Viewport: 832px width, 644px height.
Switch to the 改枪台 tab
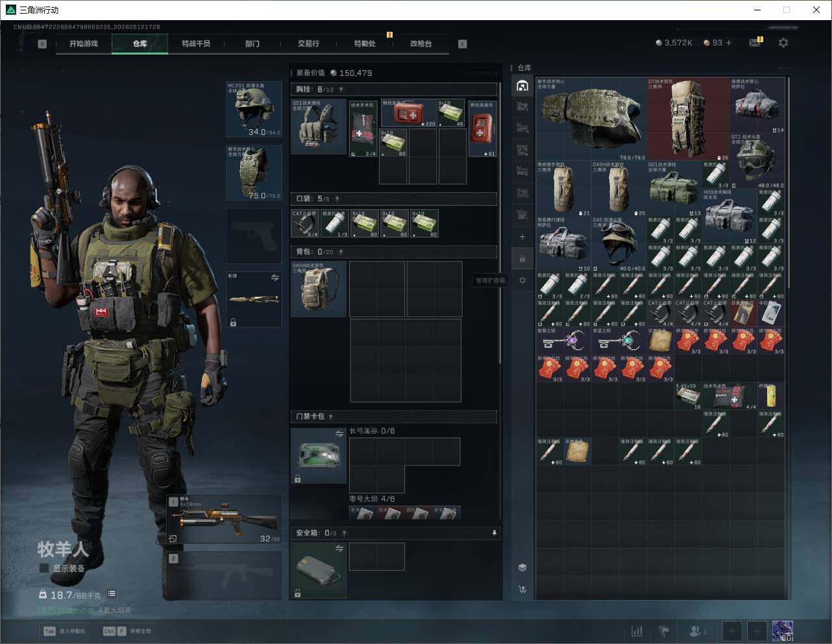click(421, 43)
